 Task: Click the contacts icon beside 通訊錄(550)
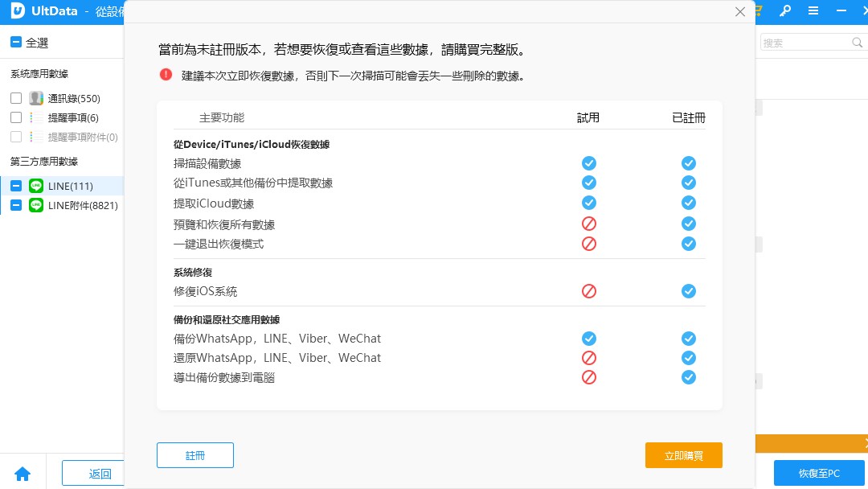pyautogui.click(x=36, y=99)
